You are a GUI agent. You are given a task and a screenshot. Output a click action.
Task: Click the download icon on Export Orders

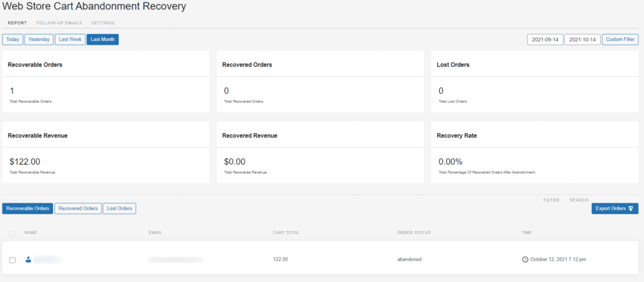coord(631,208)
